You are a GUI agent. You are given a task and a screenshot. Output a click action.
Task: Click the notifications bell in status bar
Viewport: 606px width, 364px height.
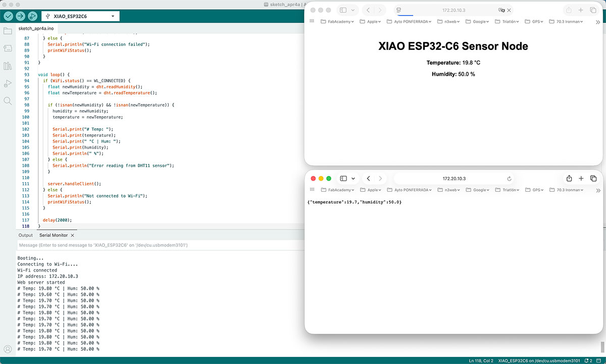tap(587, 360)
